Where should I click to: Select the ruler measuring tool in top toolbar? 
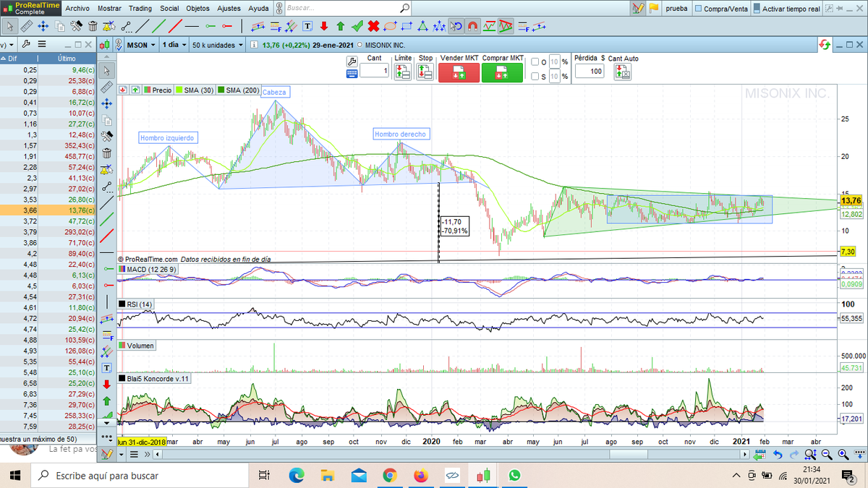(x=27, y=26)
